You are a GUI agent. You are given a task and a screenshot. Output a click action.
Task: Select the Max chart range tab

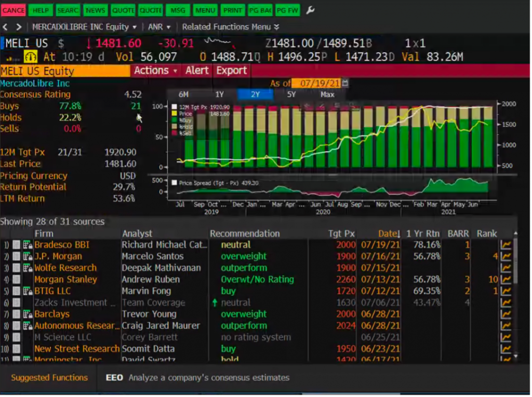click(x=328, y=94)
